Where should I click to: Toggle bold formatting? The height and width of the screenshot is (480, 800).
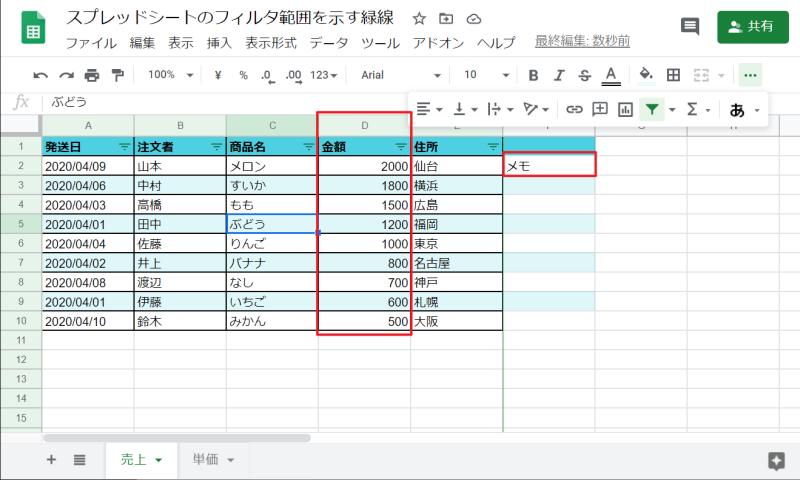point(533,75)
